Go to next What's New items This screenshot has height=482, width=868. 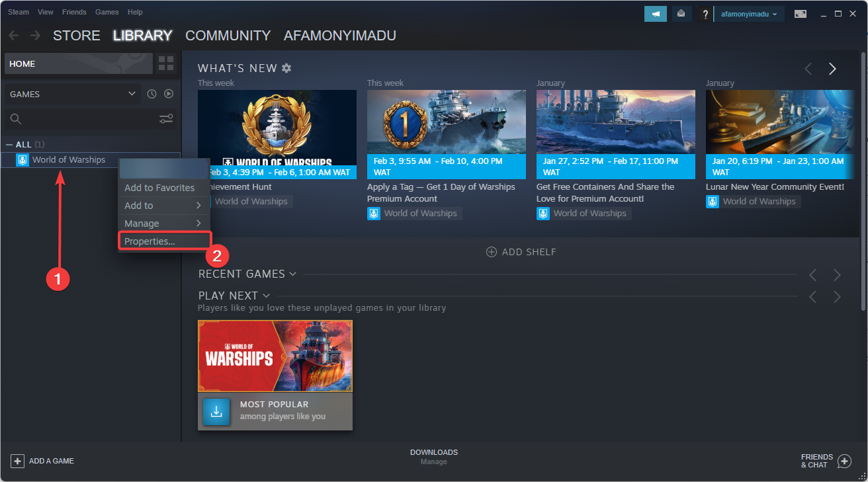click(832, 69)
